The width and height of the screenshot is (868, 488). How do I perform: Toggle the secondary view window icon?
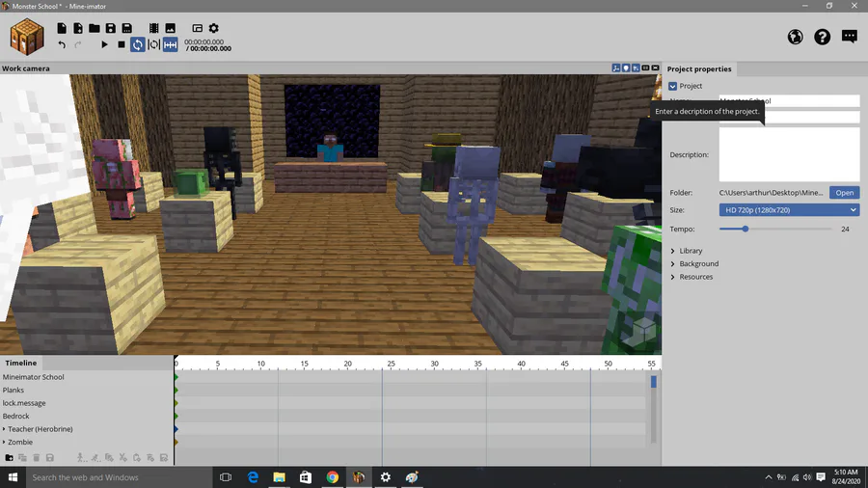click(x=197, y=28)
